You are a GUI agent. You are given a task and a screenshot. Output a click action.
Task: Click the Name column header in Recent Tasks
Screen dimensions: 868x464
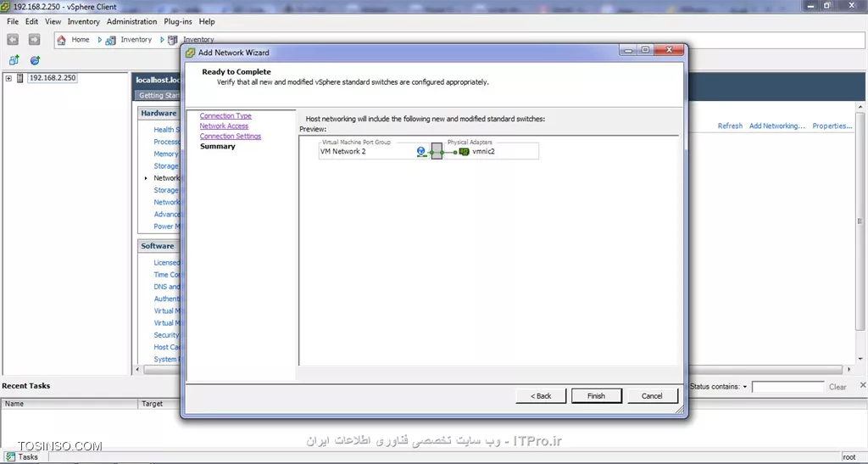point(70,404)
